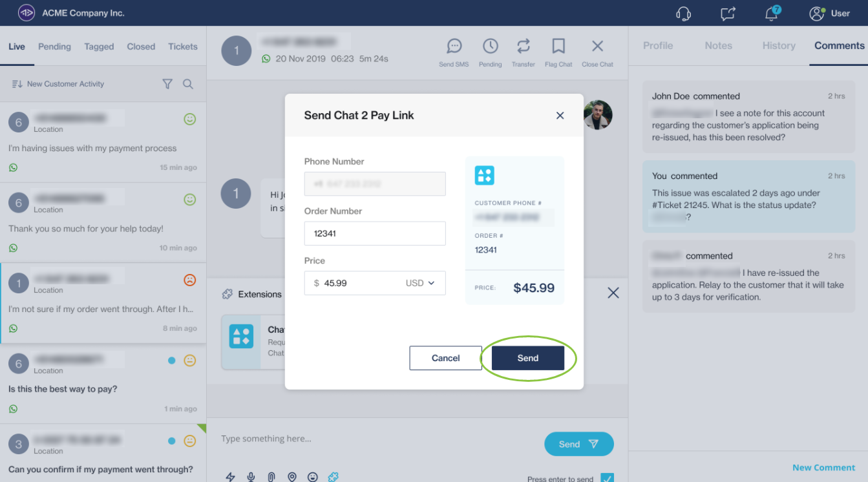The width and height of the screenshot is (868, 482).
Task: Open the User account menu
Action: (x=830, y=14)
